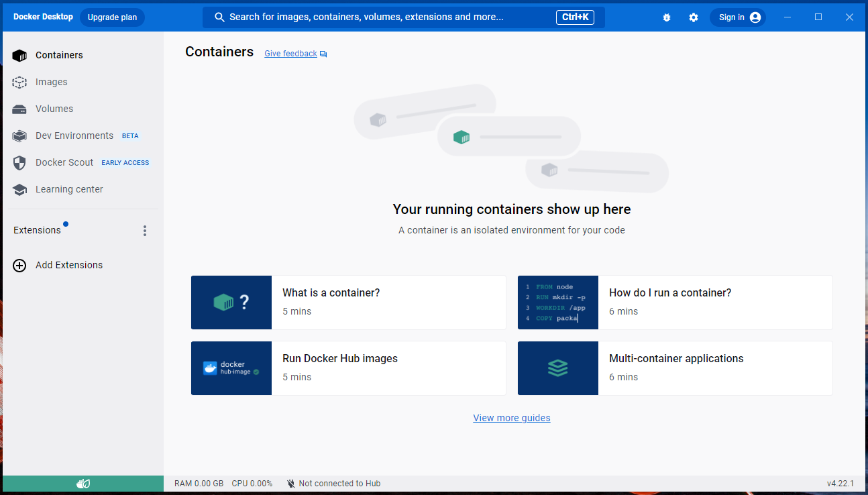868x495 pixels.
Task: Click the Sign in button text
Action: coord(732,17)
